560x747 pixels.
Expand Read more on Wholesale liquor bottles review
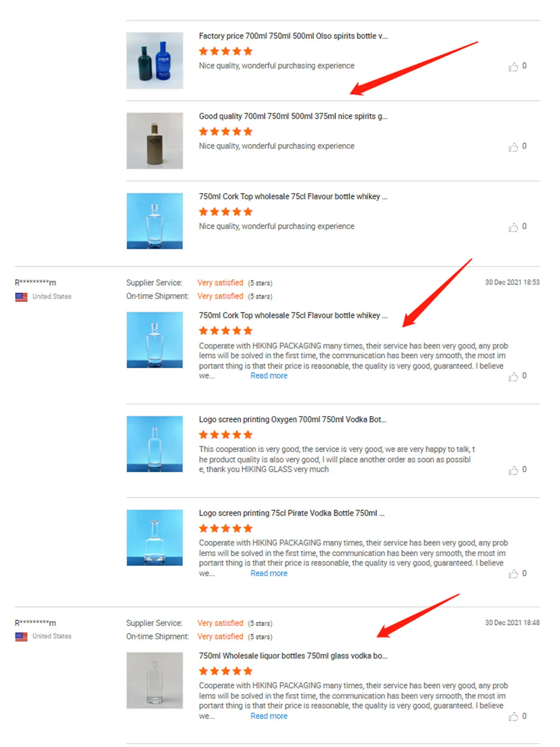coord(269,716)
